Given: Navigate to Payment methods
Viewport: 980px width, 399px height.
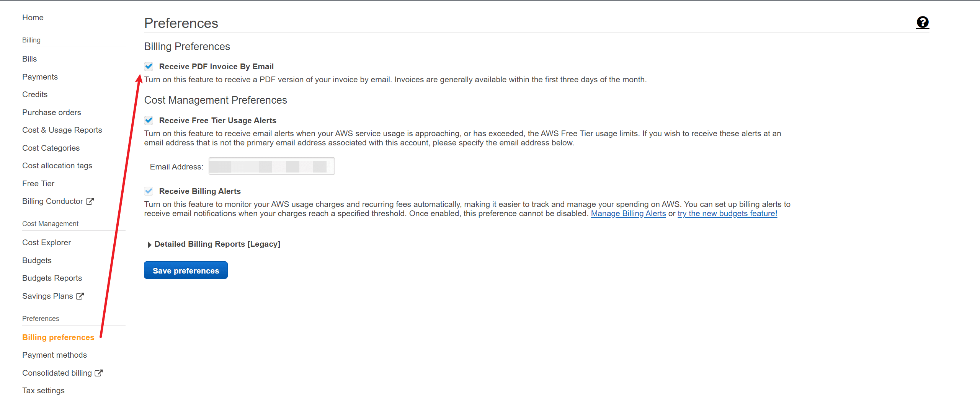Looking at the screenshot, I should coord(54,355).
